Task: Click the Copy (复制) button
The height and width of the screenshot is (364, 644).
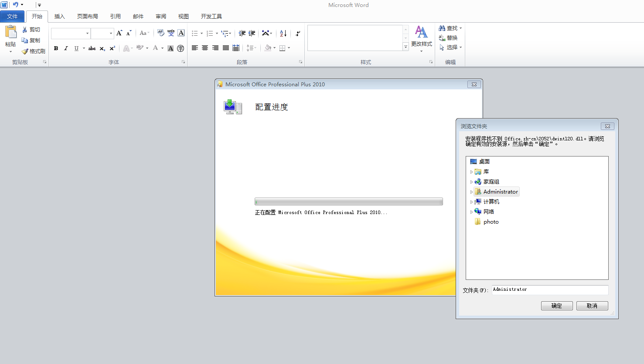Action: coord(31,40)
